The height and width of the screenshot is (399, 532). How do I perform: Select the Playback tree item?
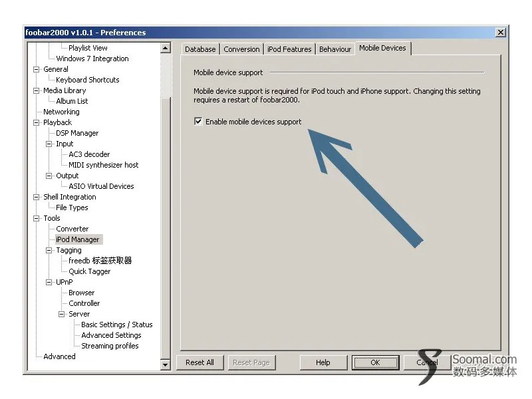[57, 122]
